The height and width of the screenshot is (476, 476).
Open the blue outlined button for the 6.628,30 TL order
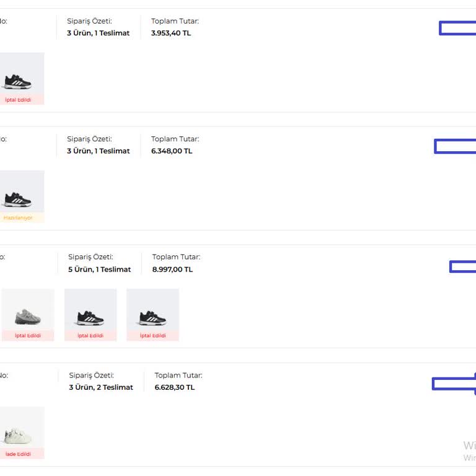pos(454,384)
